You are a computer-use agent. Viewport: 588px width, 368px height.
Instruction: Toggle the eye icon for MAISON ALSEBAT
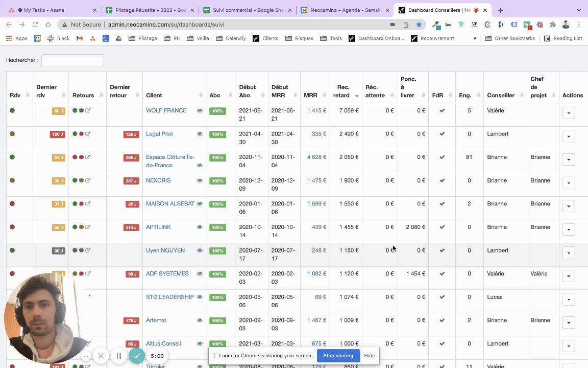point(200,204)
